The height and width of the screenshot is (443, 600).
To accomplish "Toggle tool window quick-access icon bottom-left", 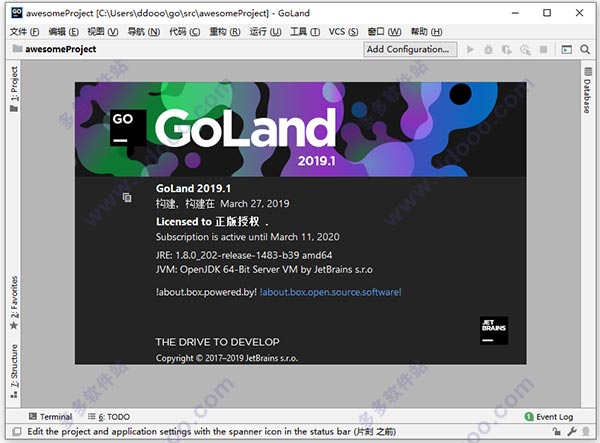I will point(17,432).
